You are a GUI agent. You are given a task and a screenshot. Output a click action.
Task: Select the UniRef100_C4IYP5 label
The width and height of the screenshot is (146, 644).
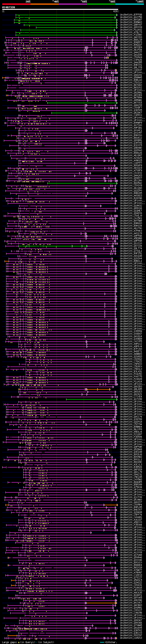pyautogui.click(x=131, y=341)
